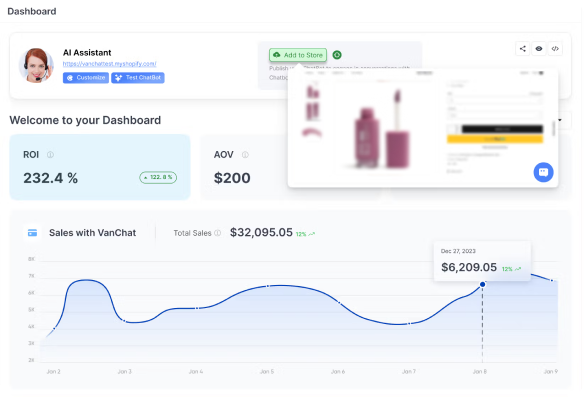Click the info icon next to ROI
Image resolution: width=584 pixels, height=397 pixels.
[x=50, y=155]
